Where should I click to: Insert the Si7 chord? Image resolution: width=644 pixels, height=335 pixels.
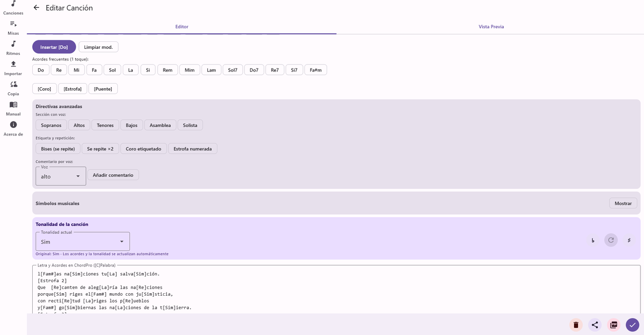point(294,70)
